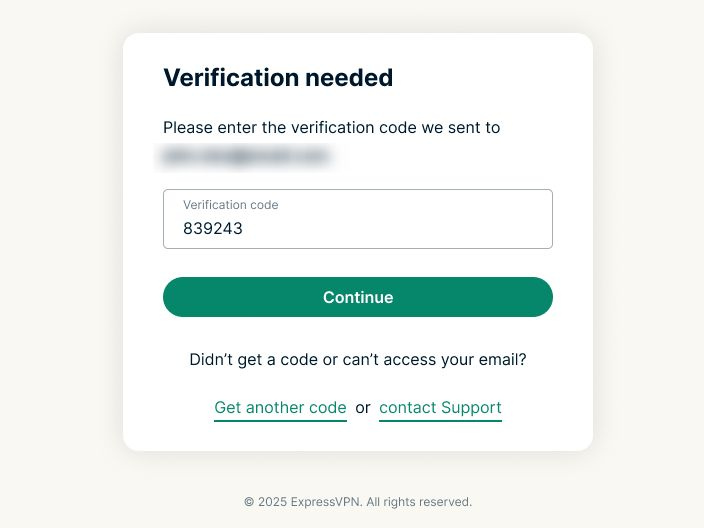Click the small Verification code field label
The width and height of the screenshot is (704, 528).
point(230,205)
